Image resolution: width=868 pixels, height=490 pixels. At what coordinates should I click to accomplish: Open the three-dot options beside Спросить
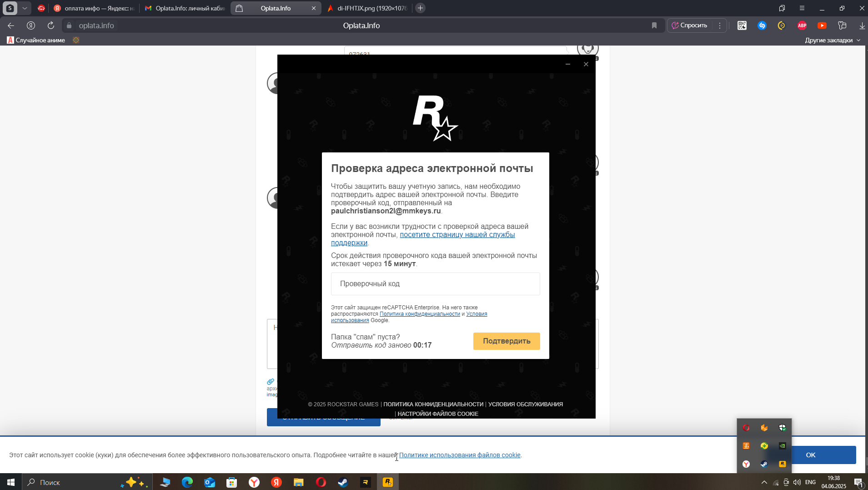[x=720, y=25]
